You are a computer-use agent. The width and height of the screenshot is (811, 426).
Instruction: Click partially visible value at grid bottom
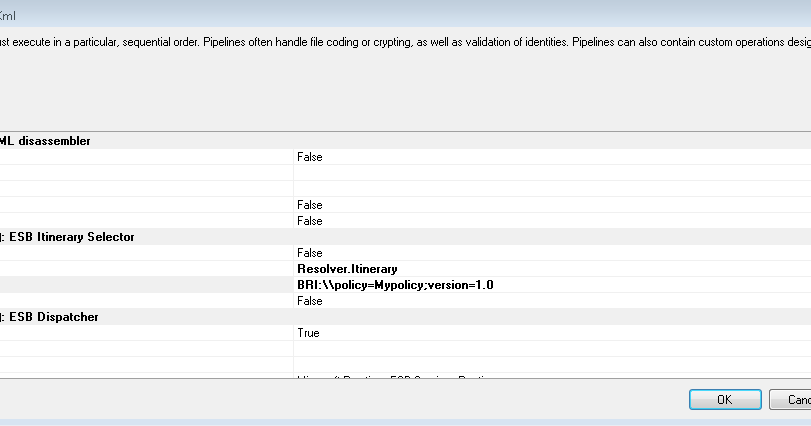pos(400,378)
